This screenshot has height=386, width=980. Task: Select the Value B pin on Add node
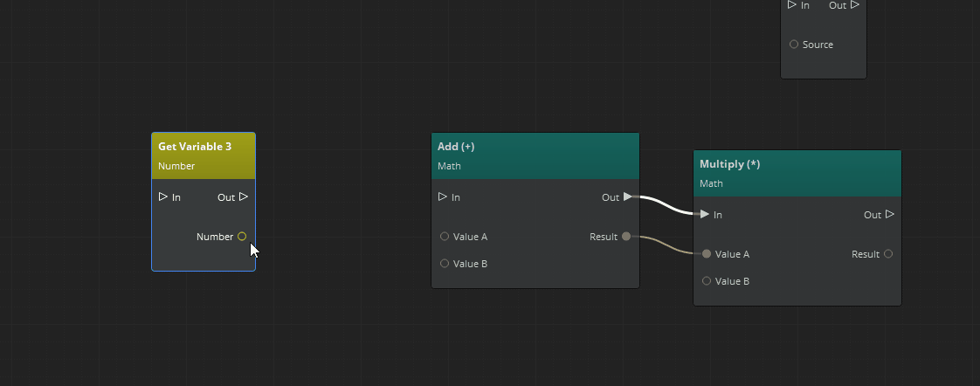445,264
